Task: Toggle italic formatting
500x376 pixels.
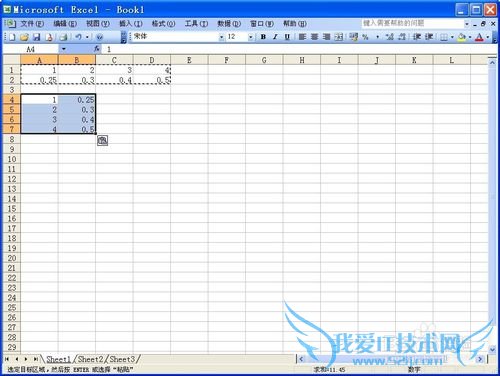Action: click(275, 37)
